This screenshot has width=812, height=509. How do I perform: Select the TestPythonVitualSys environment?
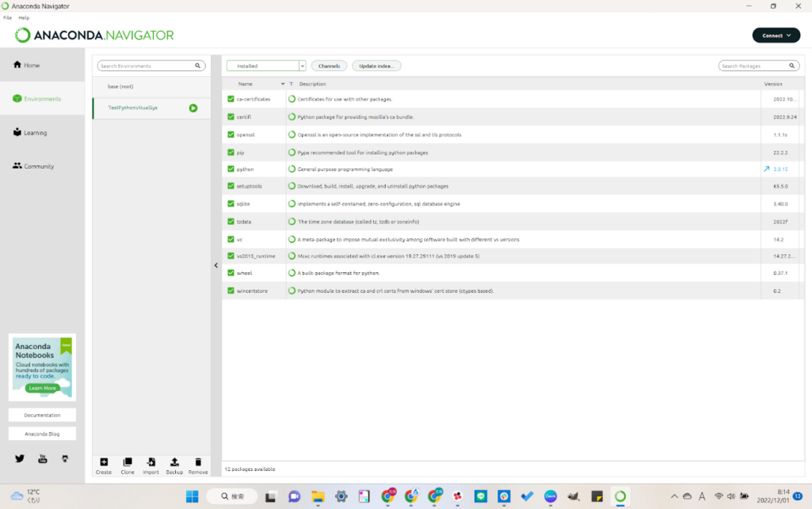(x=152, y=108)
